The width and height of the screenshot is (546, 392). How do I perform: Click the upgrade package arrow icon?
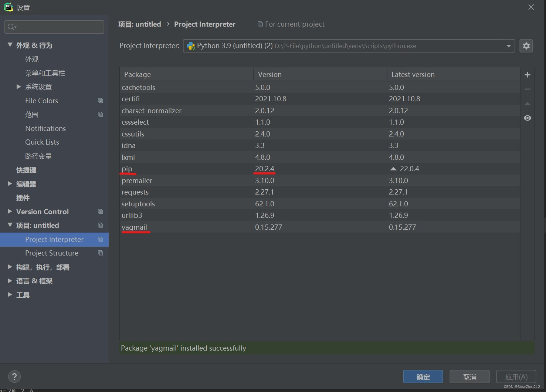tap(528, 104)
